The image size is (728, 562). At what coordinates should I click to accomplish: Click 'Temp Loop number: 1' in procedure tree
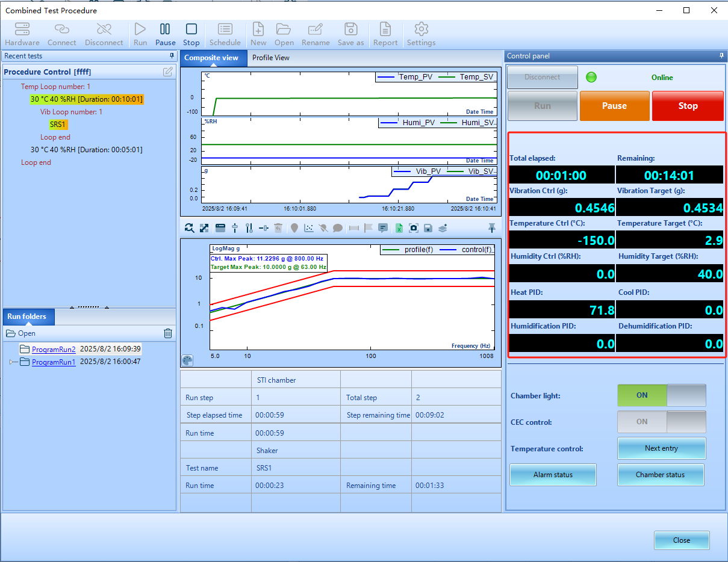pyautogui.click(x=55, y=87)
